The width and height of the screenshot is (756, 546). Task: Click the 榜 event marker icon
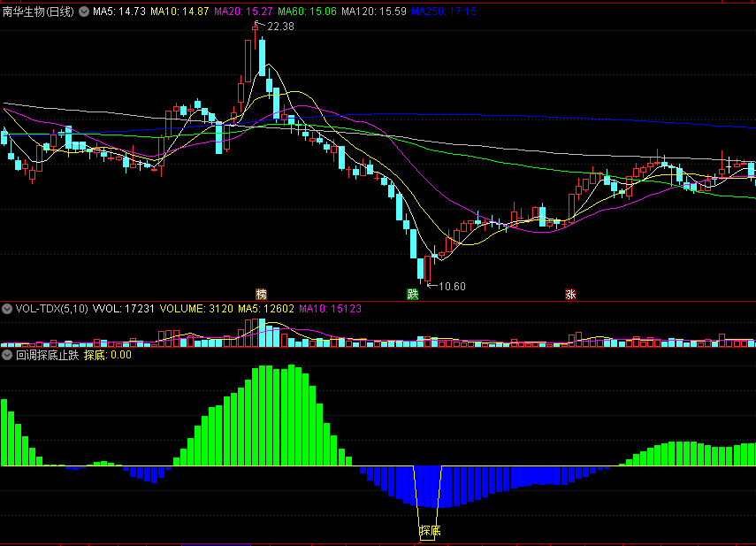click(x=261, y=294)
